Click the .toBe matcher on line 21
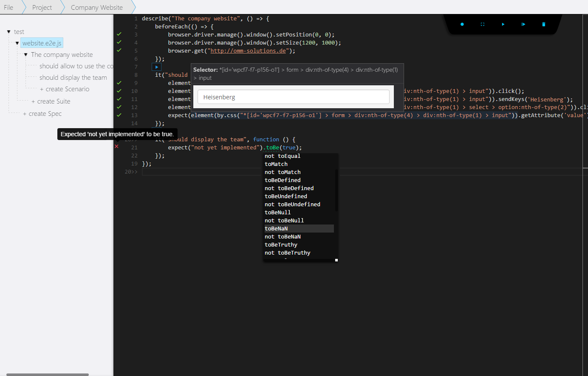 (271, 148)
